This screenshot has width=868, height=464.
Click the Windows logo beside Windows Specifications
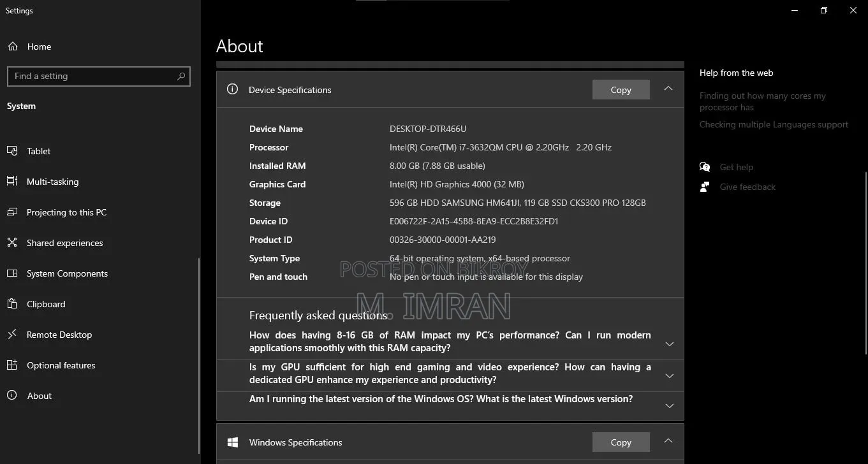233,442
